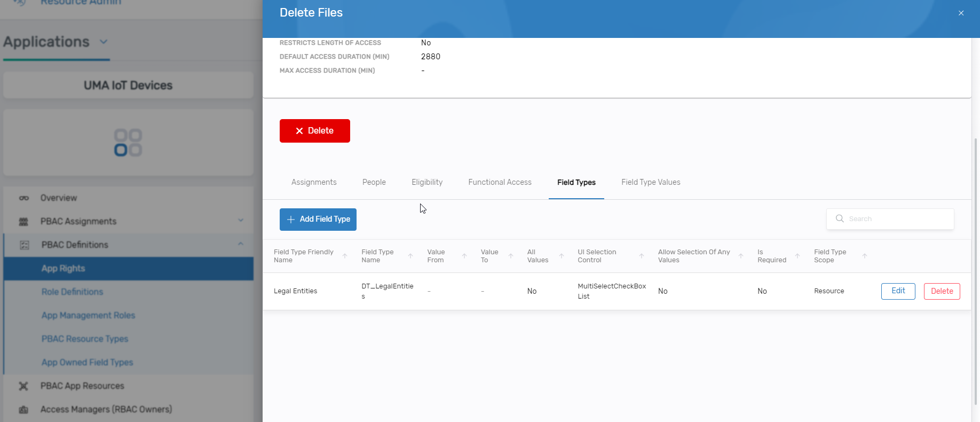Screen dimensions: 980x422
Task: Open the Applications dropdown chevron
Action: click(104, 42)
